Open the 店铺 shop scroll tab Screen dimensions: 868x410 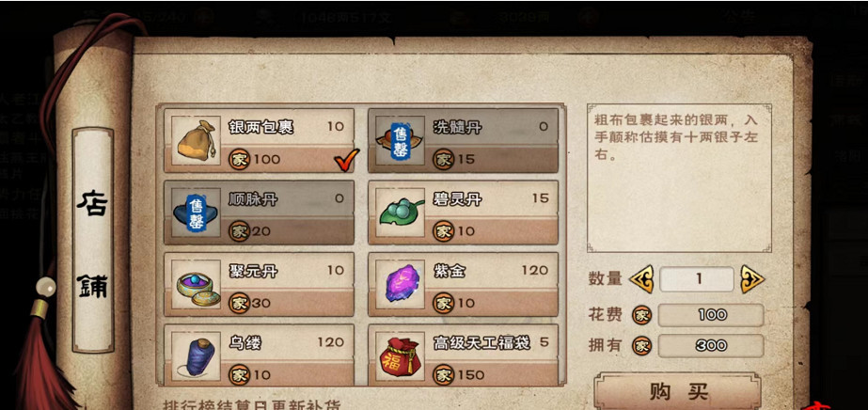(93, 240)
